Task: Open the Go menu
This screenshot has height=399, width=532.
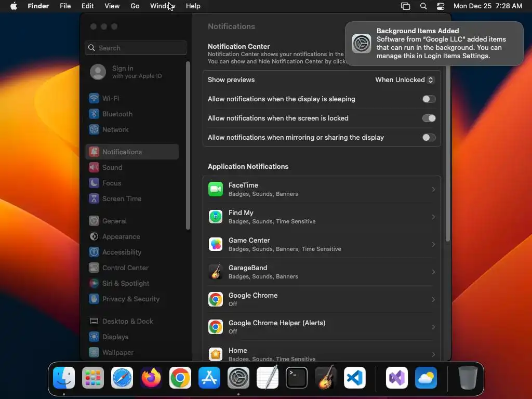Action: click(x=135, y=6)
